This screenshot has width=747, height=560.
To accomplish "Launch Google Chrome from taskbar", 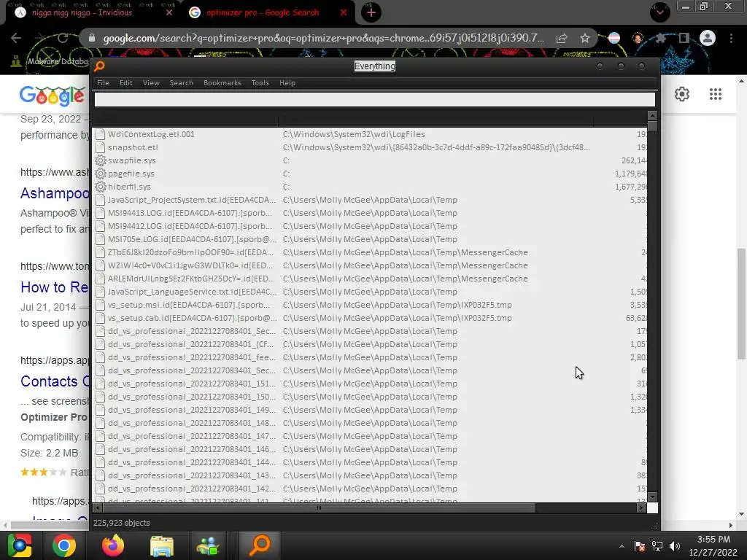I will click(x=64, y=545).
